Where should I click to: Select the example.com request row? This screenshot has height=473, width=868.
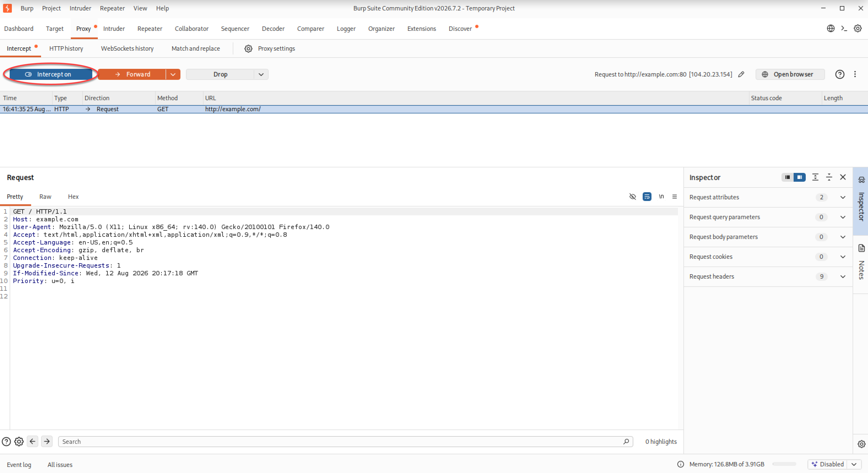[x=434, y=109]
